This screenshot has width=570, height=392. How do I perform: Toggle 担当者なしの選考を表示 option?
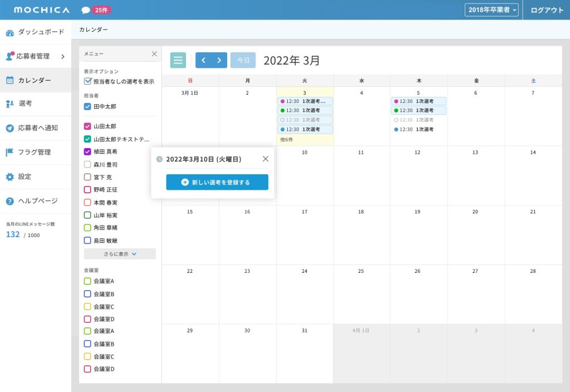tap(87, 81)
